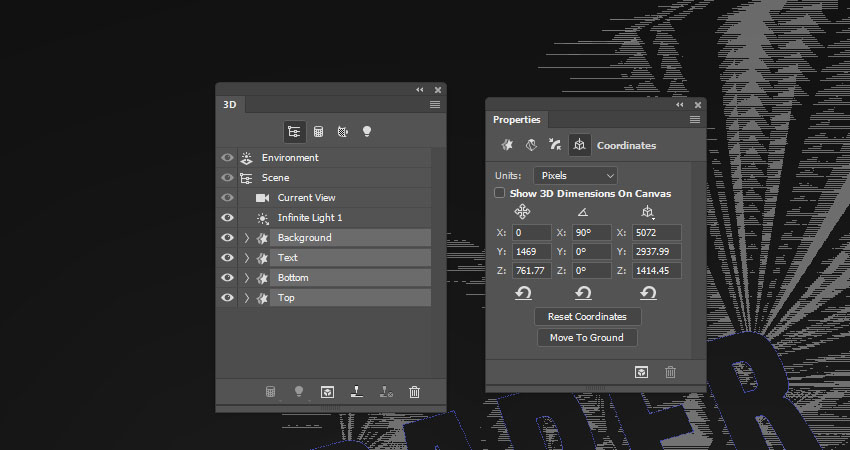Click Render icon at 3D panel bottom
This screenshot has width=850, height=450.
point(327,391)
